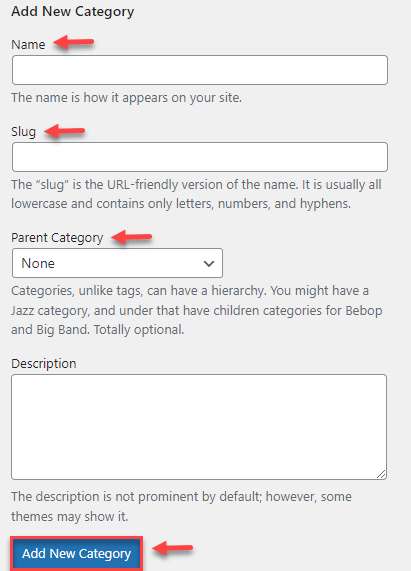Viewport: 411px width, 571px height.
Task: Click the help text about name appearing on site
Action: point(126,98)
